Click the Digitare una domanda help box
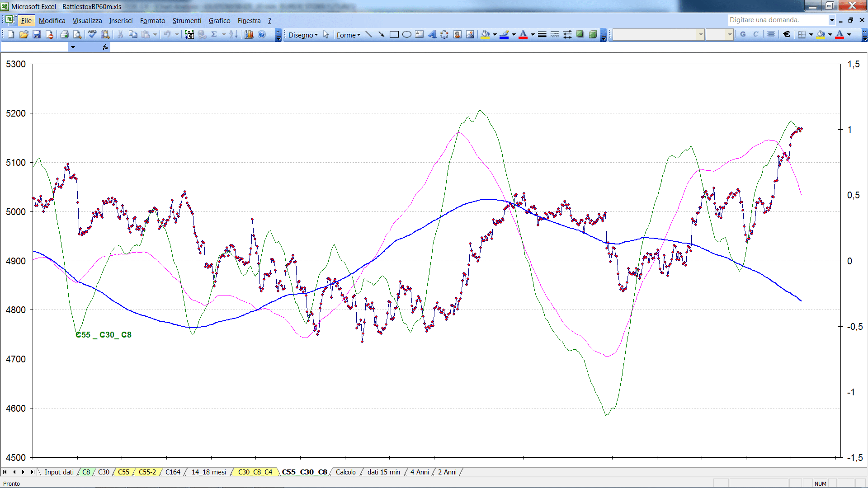The height and width of the screenshot is (488, 868). 778,20
